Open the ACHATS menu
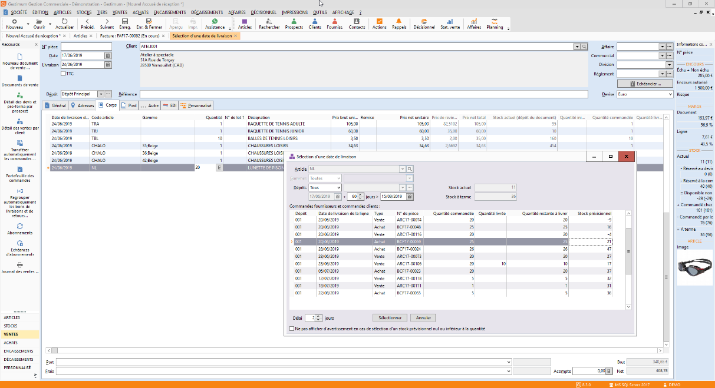This screenshot has width=715, height=388. click(x=140, y=12)
